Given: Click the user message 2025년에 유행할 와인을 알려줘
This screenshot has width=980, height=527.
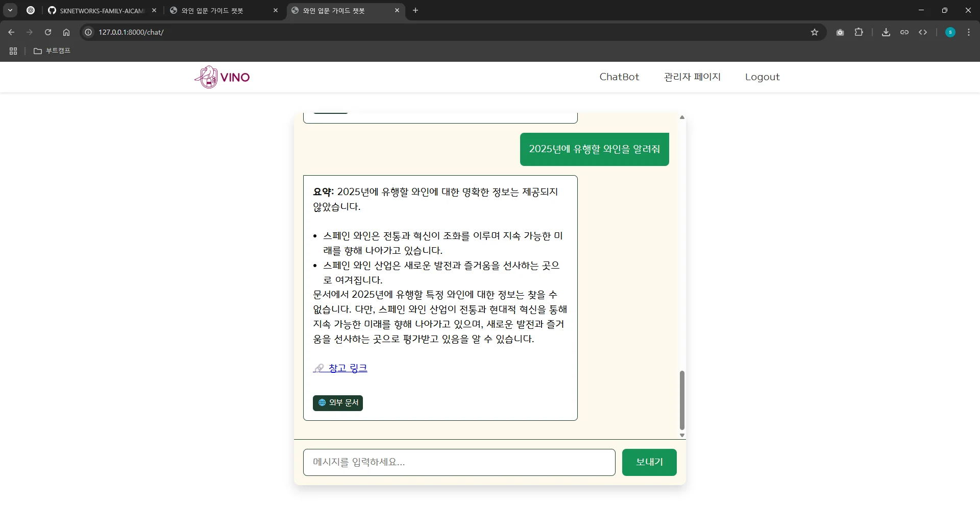Looking at the screenshot, I should coord(594,149).
